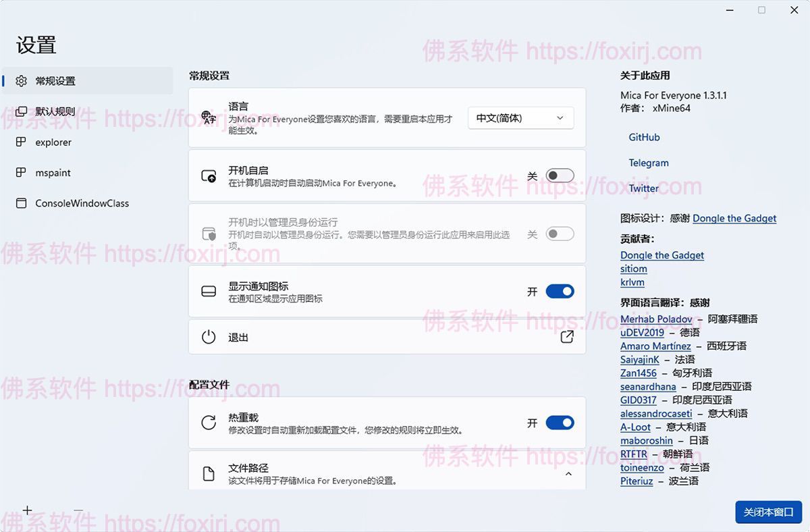810x532 pixels.
Task: Click the language/translate icon on the 语言 row
Action: click(x=208, y=117)
